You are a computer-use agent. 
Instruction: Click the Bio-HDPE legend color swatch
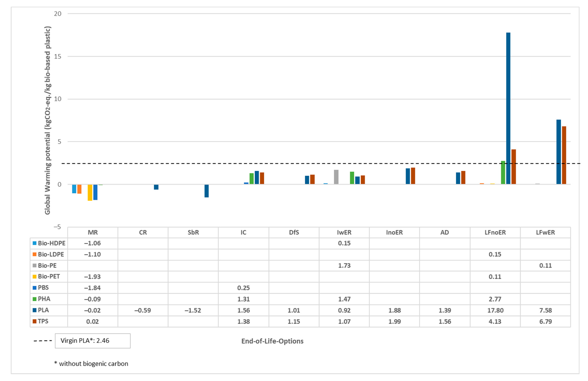(x=35, y=243)
